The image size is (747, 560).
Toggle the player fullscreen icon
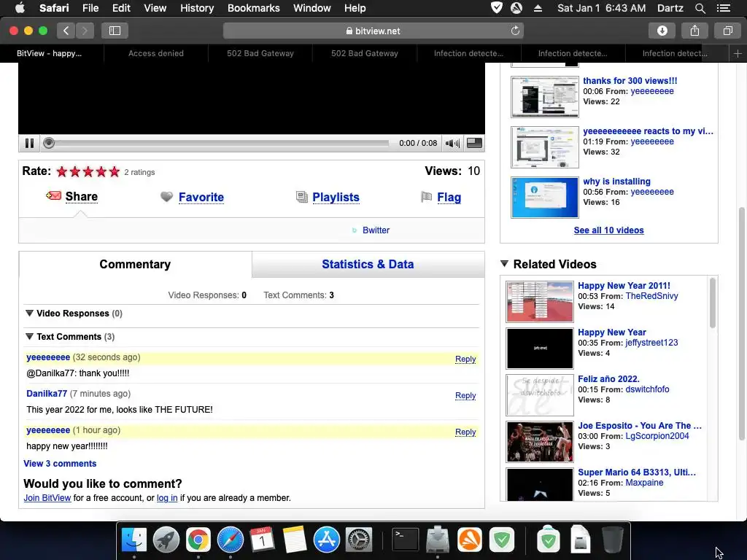tap(474, 143)
